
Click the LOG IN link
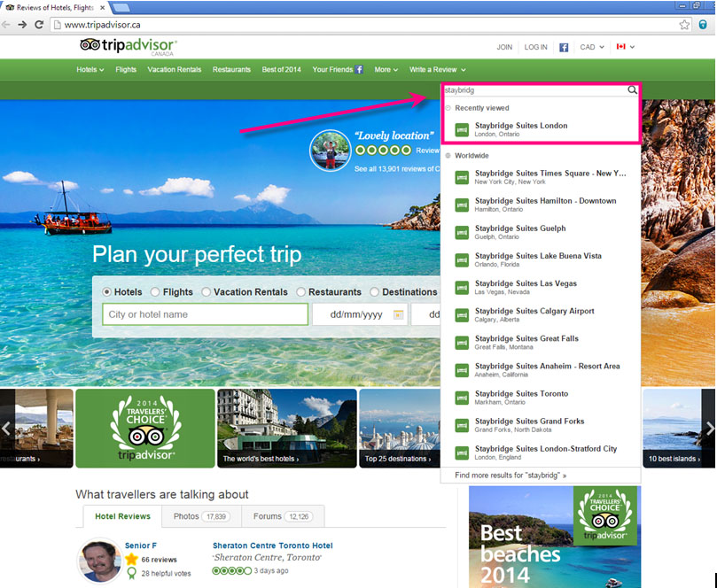[x=535, y=47]
